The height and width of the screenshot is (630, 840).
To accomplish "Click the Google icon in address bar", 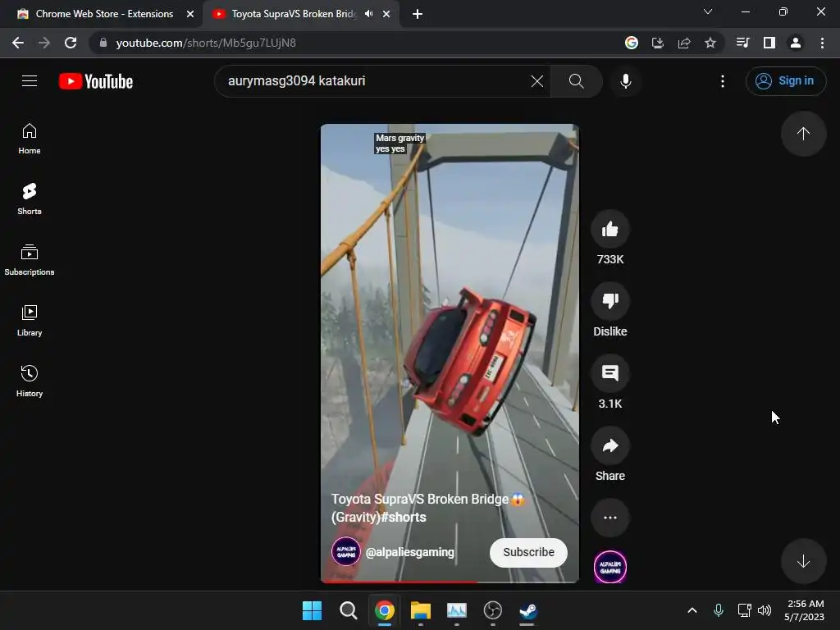I will pos(632,43).
